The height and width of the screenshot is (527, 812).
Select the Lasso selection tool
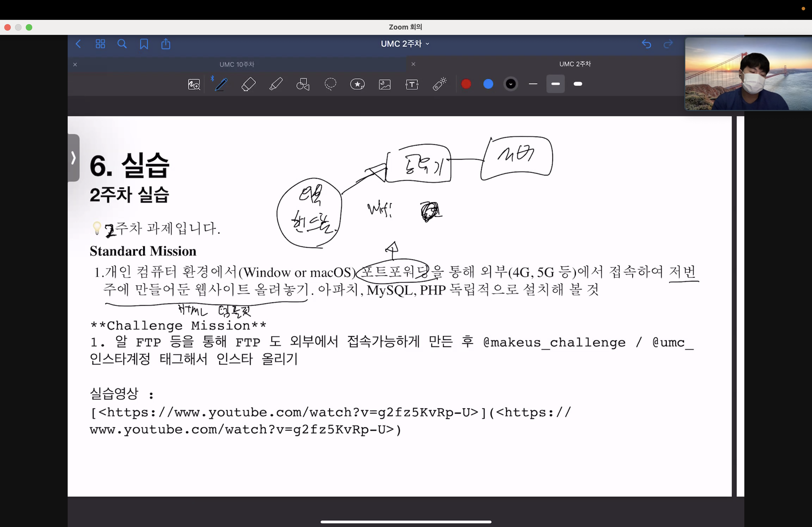(330, 84)
